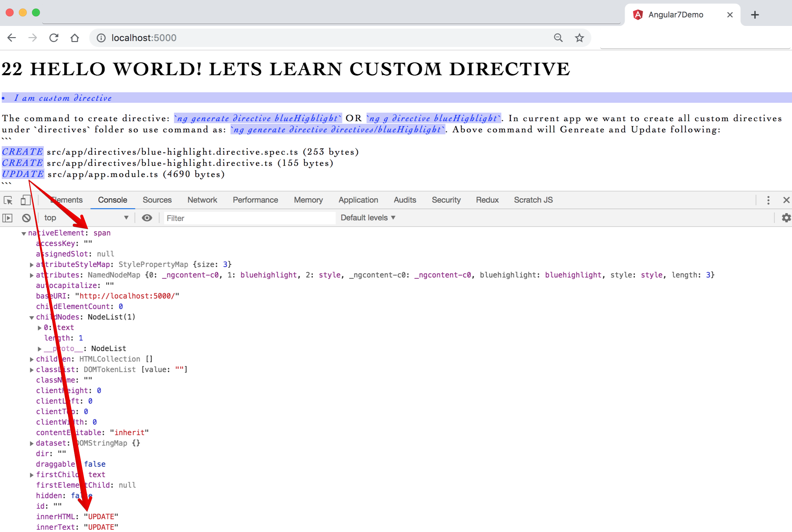Click the highlighted CREATE word before 155 bytes
Viewport: 792px width, 532px height.
pos(22,163)
